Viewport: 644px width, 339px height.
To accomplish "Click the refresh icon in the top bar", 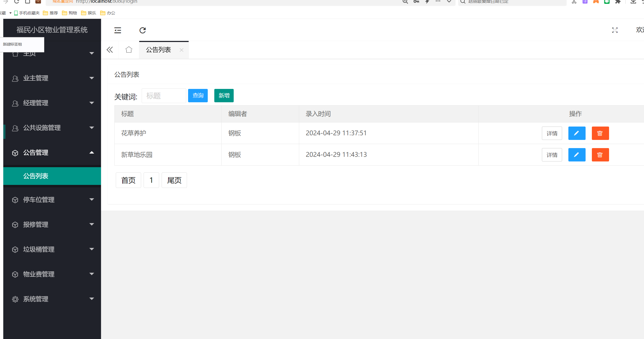I will tap(143, 30).
